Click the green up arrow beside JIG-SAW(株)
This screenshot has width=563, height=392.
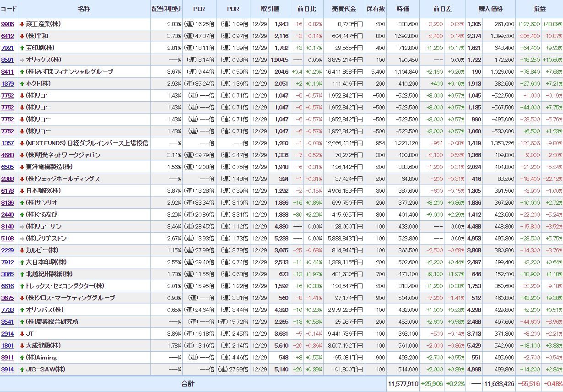(x=22, y=370)
